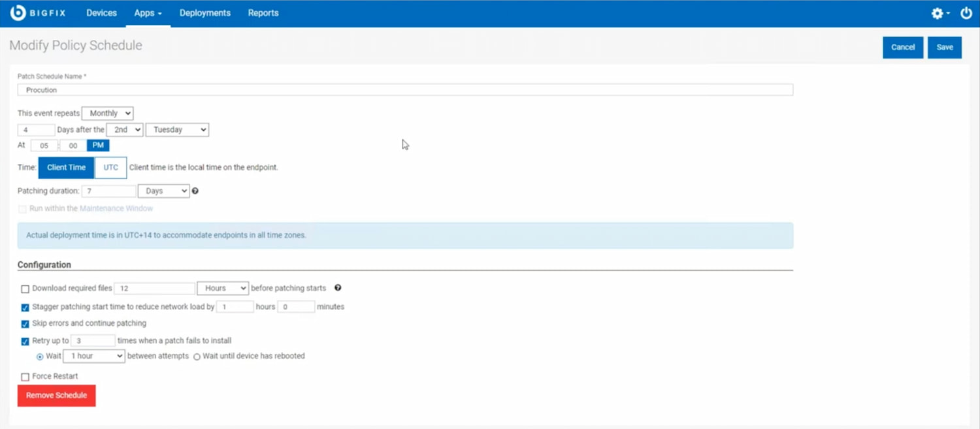Click the help icon after before patching starts
Image resolution: width=980 pixels, height=429 pixels.
[x=338, y=288]
